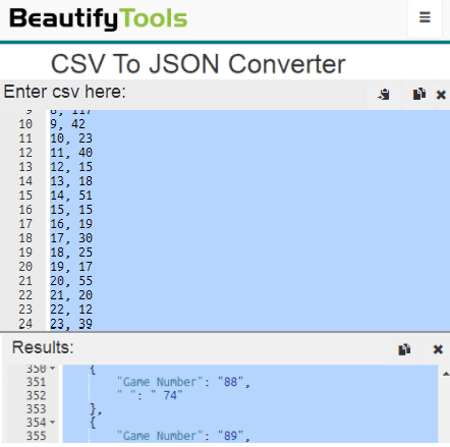Click line number 351 in Results gutter
450x447 pixels.
click(x=36, y=382)
